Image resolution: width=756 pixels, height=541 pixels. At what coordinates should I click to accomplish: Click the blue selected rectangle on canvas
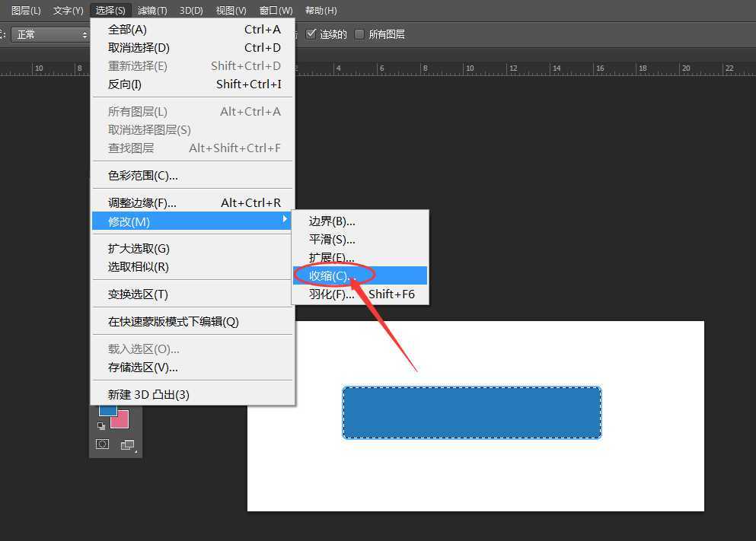tap(471, 412)
